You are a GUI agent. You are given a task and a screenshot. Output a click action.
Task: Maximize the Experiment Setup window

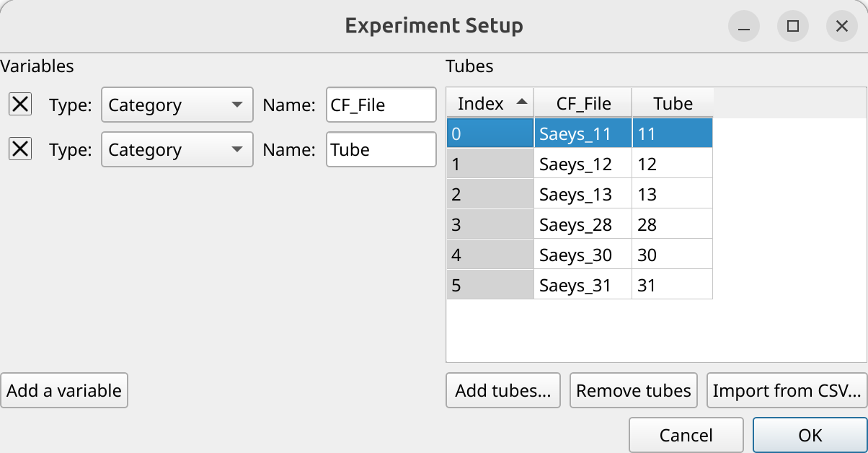[x=793, y=26]
